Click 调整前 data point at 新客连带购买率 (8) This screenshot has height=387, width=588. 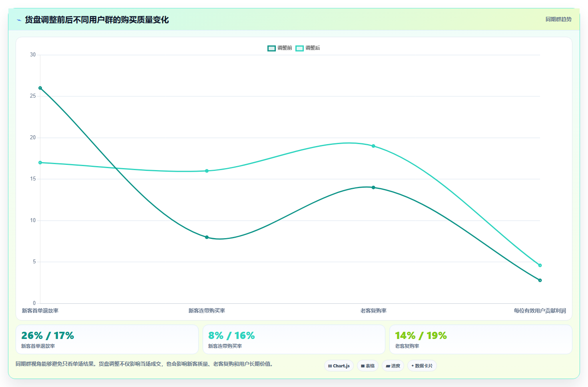(207, 237)
